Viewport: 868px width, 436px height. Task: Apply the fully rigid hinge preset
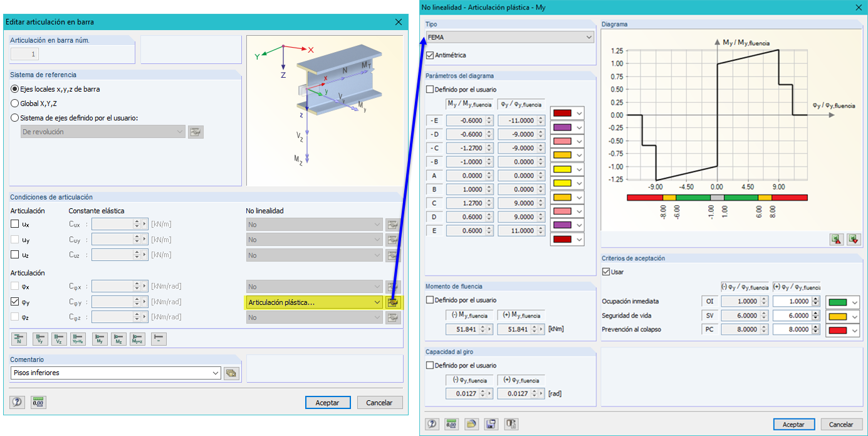click(x=159, y=339)
